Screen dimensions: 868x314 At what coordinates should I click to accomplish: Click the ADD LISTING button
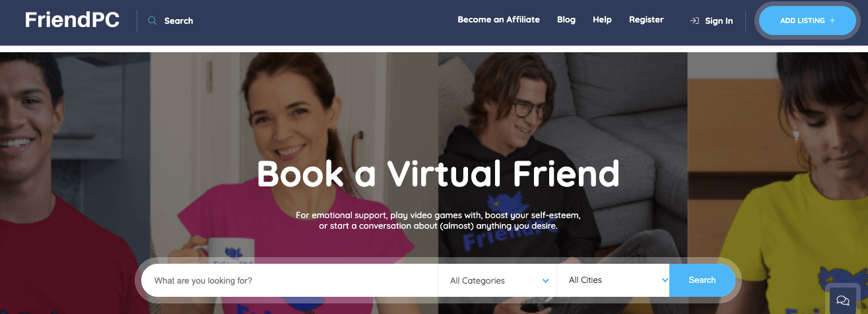[x=807, y=20]
